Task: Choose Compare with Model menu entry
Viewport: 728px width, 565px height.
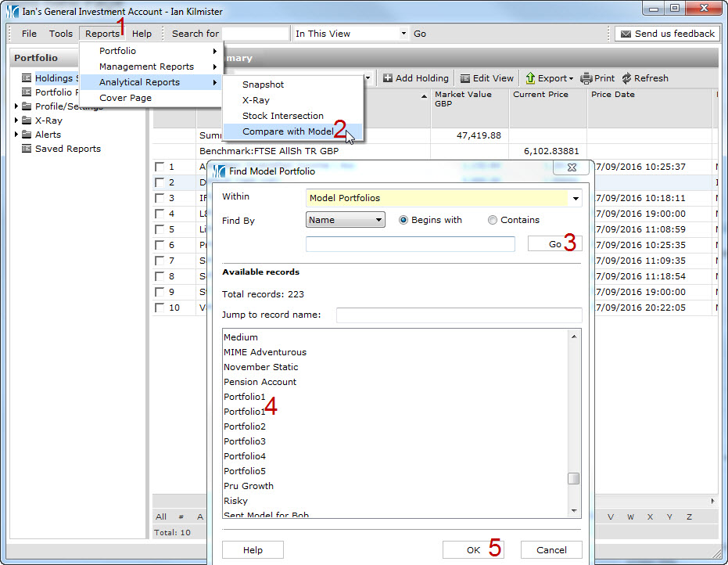Action: 287,131
